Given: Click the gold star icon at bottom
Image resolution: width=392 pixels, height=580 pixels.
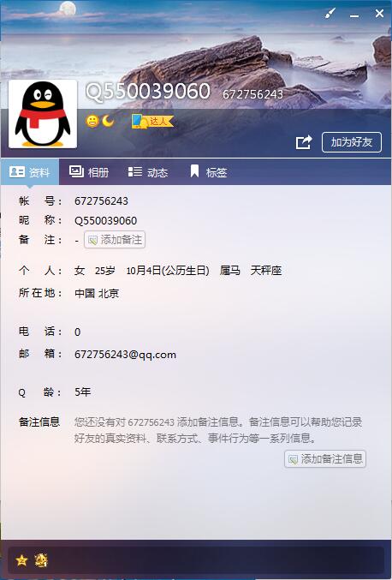Looking at the screenshot, I should (x=21, y=560).
